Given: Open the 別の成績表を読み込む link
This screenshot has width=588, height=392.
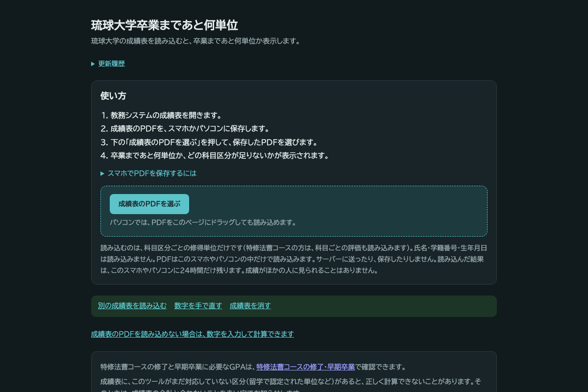Looking at the screenshot, I should (132, 306).
